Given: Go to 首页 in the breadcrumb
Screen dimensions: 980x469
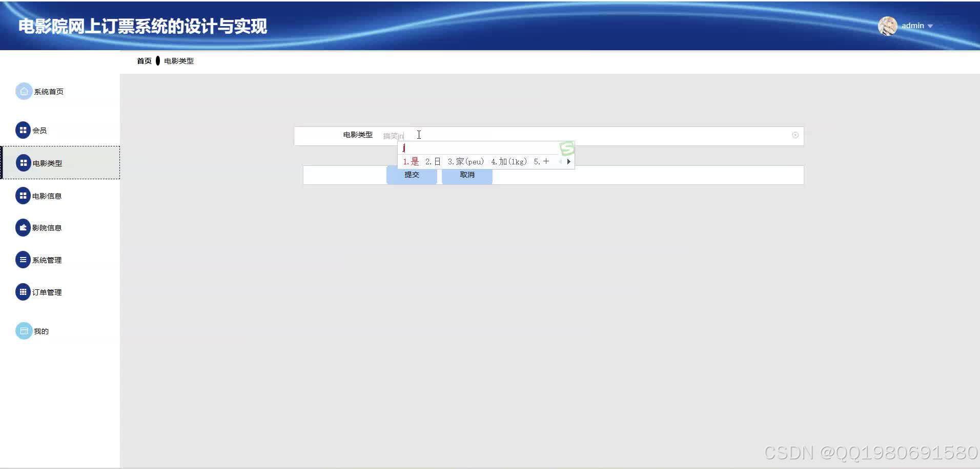Looking at the screenshot, I should 144,61.
